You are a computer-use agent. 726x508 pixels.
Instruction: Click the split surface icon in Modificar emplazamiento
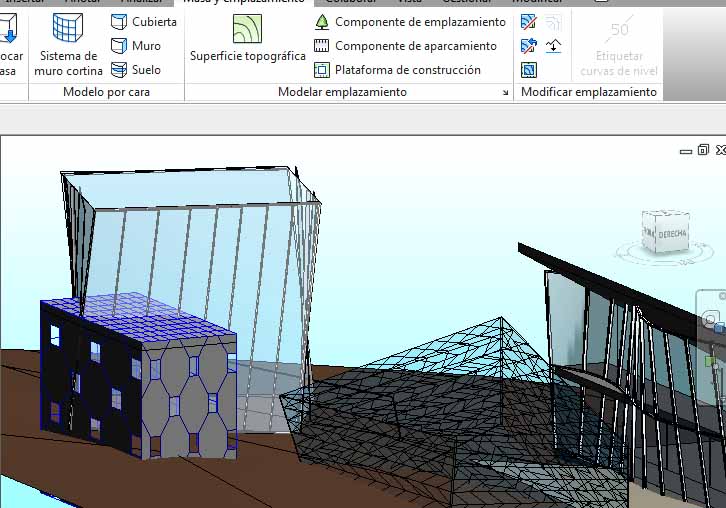(529, 21)
